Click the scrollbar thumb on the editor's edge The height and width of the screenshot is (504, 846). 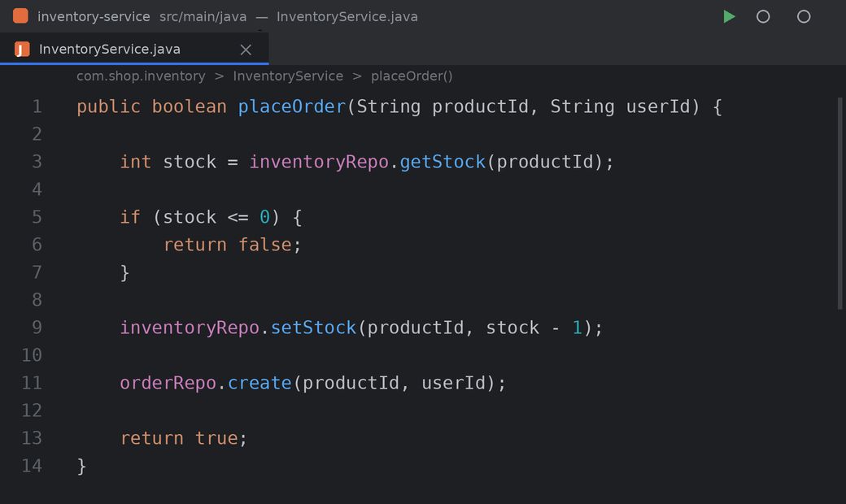pos(840,203)
